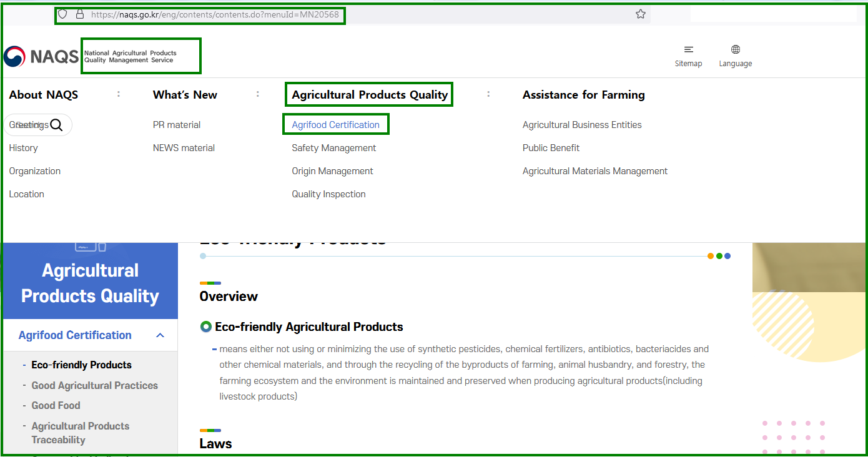This screenshot has height=457, width=868.
Task: Collapse the Agrifood Certification sidebar section
Action: tap(160, 336)
